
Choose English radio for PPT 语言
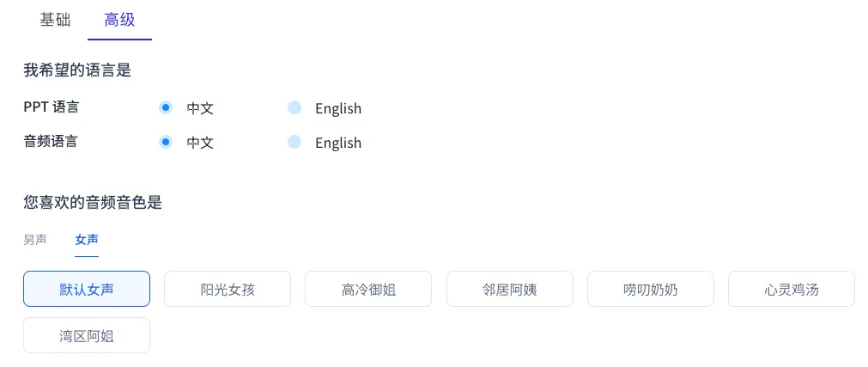pyautogui.click(x=294, y=107)
